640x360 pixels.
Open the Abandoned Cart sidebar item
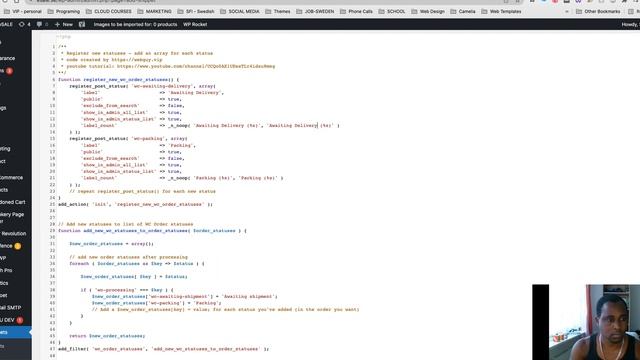pyautogui.click(x=13, y=202)
